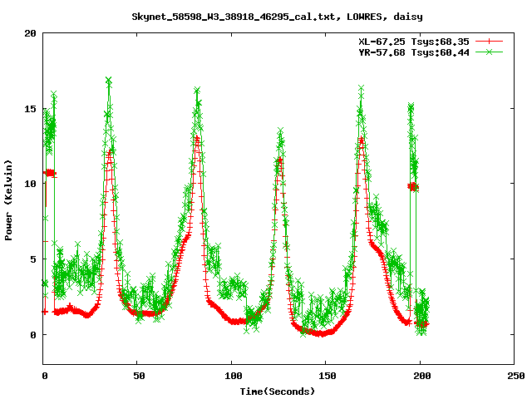Select legend entry XL-67.25 Tsys:68.35
Viewport: 532px width, 399px height.
click(x=414, y=42)
